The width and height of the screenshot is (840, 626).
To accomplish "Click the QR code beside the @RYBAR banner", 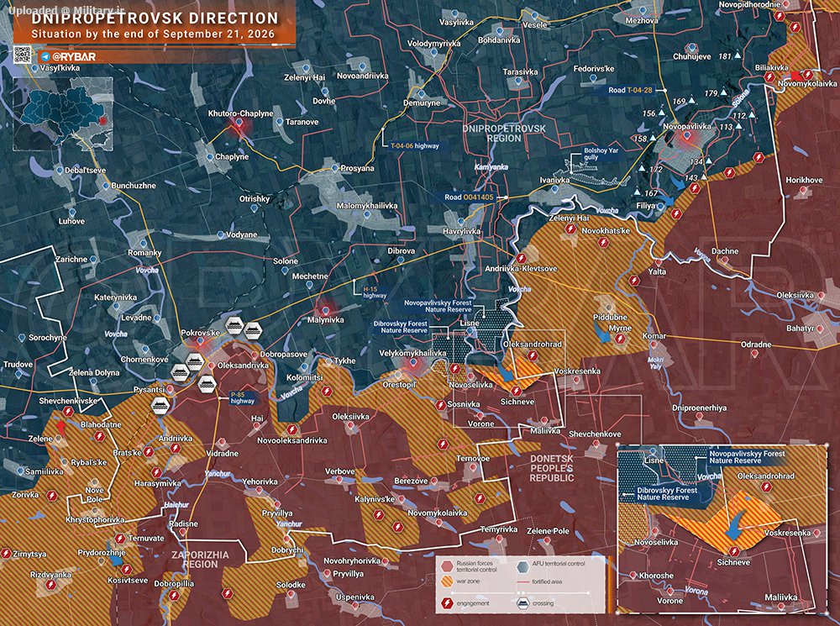I will pos(22,55).
